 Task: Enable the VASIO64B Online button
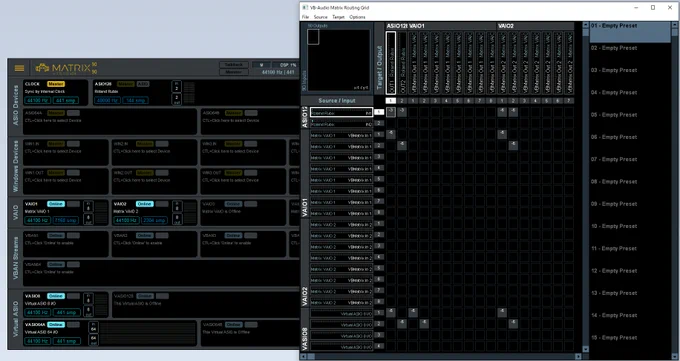[233, 325]
